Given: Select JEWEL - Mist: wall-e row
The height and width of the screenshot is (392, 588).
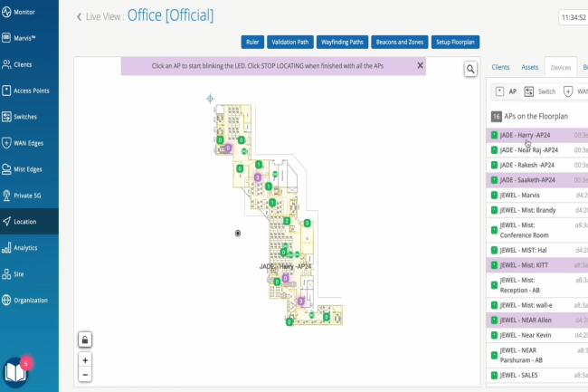Looking at the screenshot, I should click(x=537, y=305).
